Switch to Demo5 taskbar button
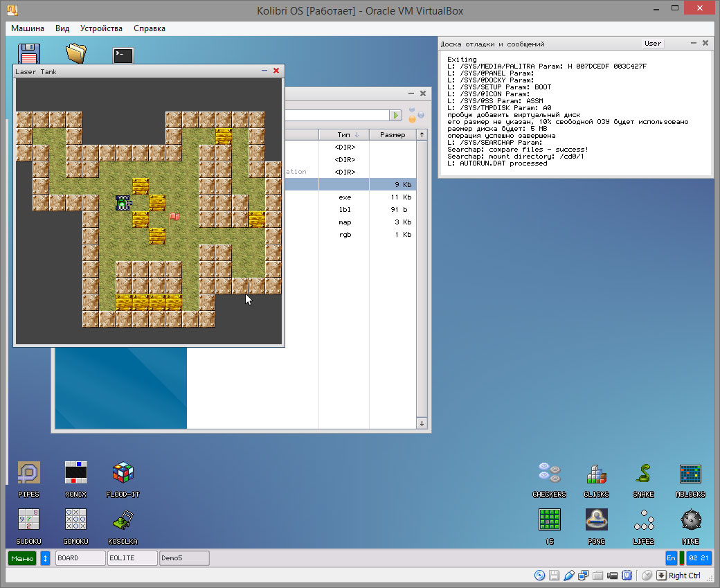The image size is (720, 588). 184,558
